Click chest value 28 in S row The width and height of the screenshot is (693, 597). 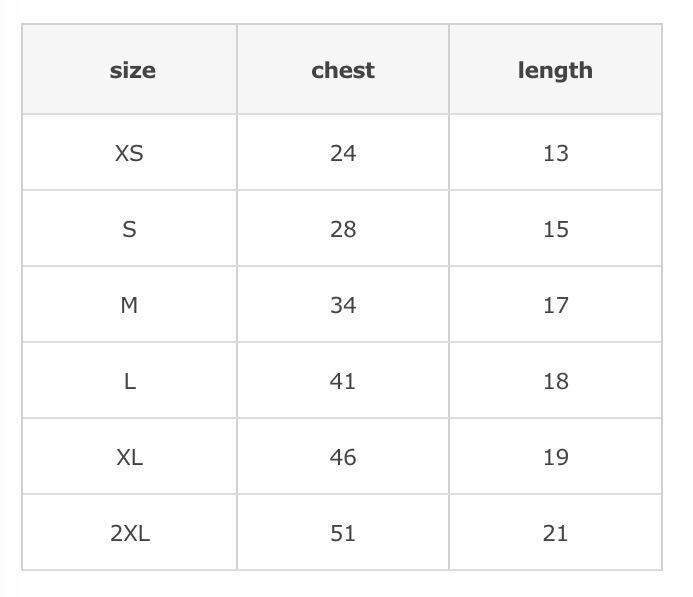click(x=343, y=229)
